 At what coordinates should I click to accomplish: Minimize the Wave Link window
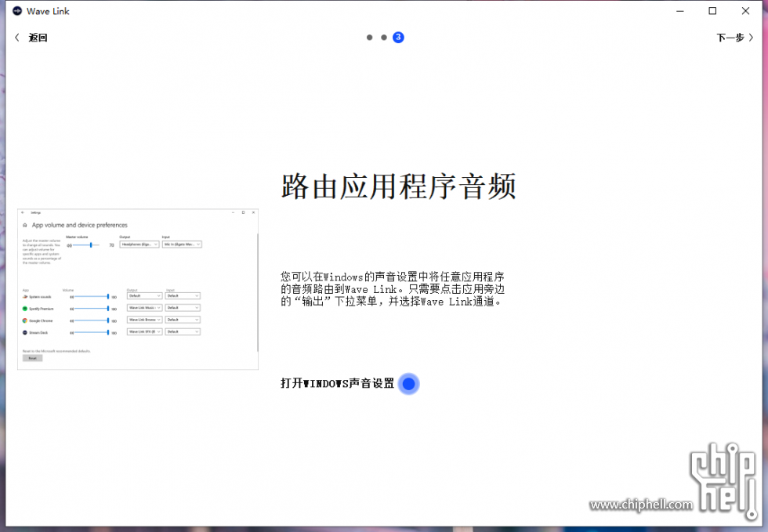click(x=680, y=11)
